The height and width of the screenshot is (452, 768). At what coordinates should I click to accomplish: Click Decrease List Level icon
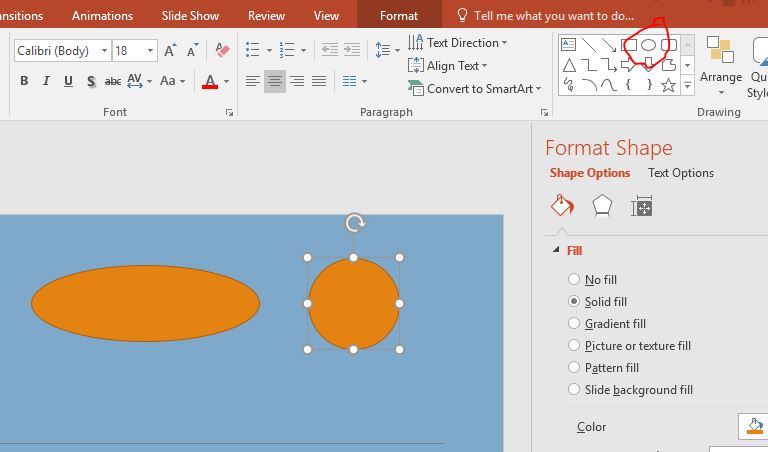tap(330, 49)
